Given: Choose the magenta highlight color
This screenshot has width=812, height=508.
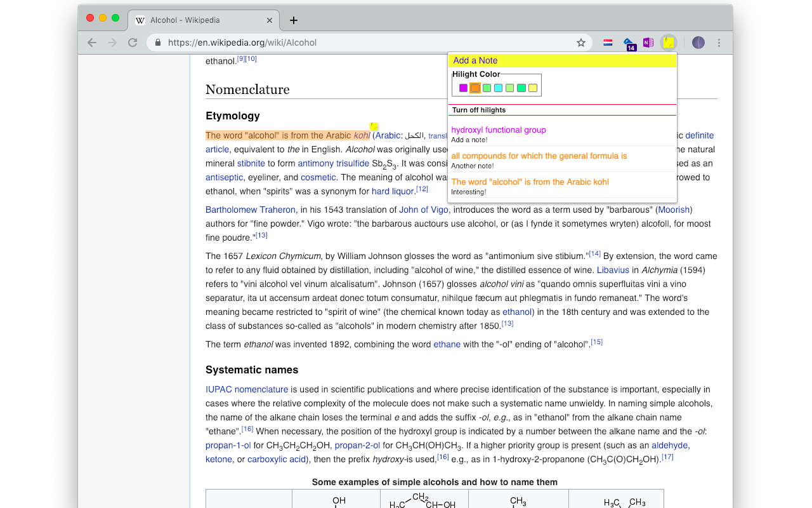Looking at the screenshot, I should [x=463, y=88].
